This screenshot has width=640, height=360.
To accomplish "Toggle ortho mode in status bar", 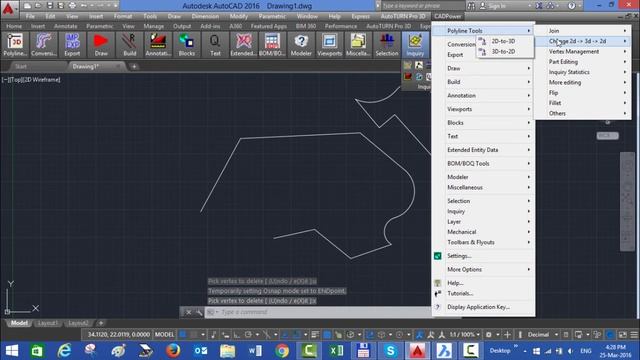I will [x=237, y=335].
